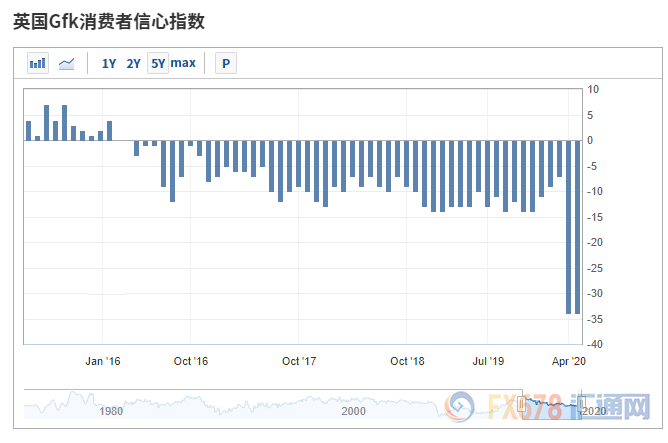The image size is (668, 443).
Task: Choose the 5Y time range
Action: point(157,64)
